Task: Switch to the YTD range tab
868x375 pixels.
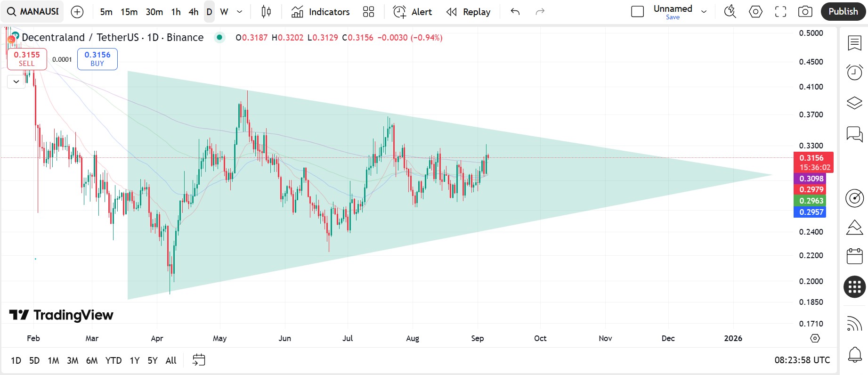Action: (x=114, y=360)
